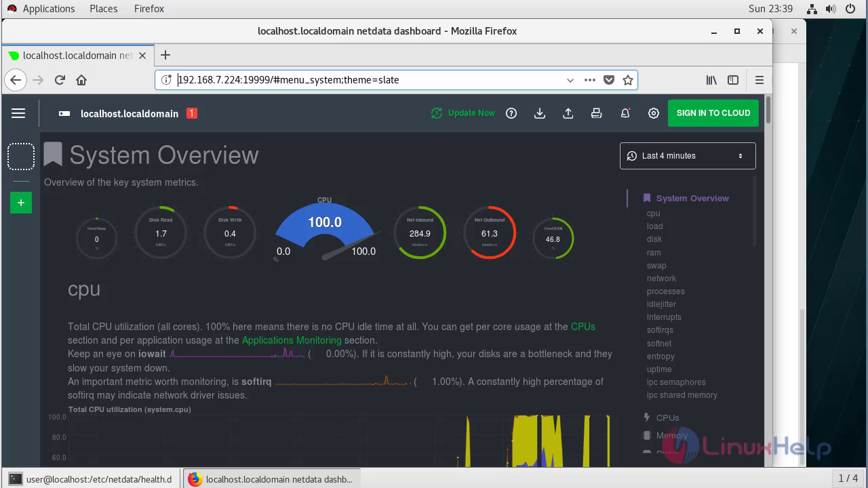Open Firefox library icon
This screenshot has height=488, width=868.
(711, 80)
